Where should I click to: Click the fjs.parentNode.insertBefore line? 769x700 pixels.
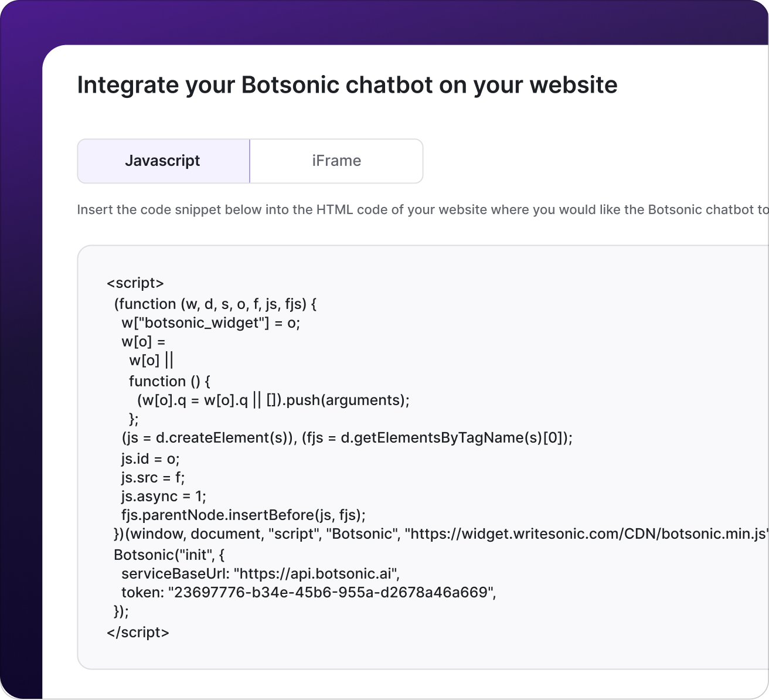243,515
